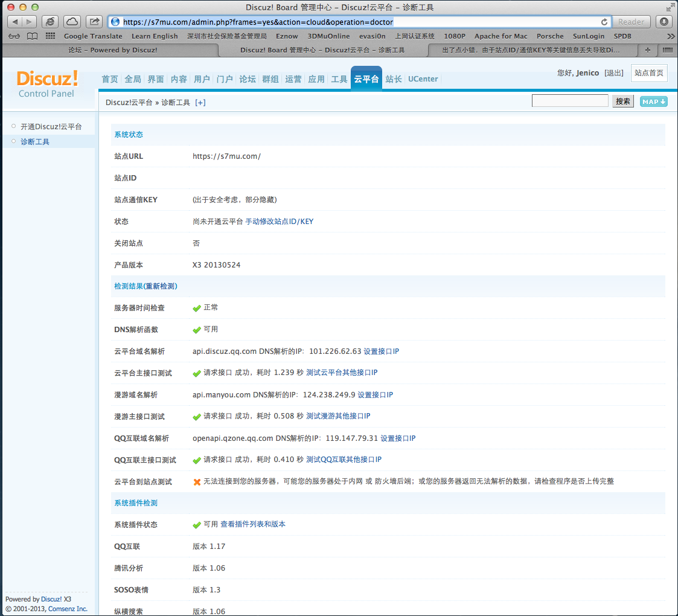Select the 内容 admin menu
The height and width of the screenshot is (616, 678).
click(179, 79)
